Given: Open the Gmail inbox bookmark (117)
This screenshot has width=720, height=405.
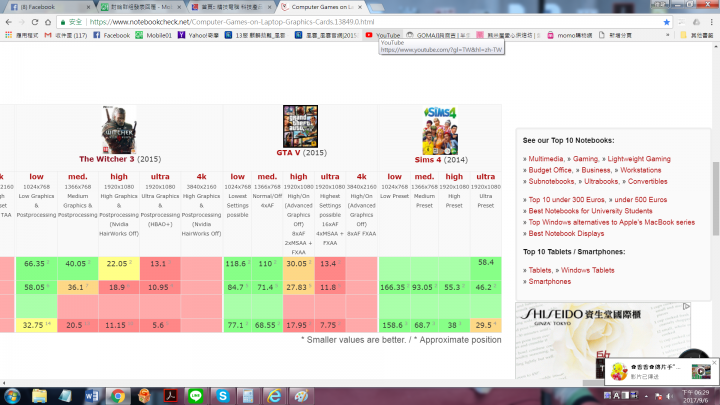Looking at the screenshot, I should click(x=66, y=35).
